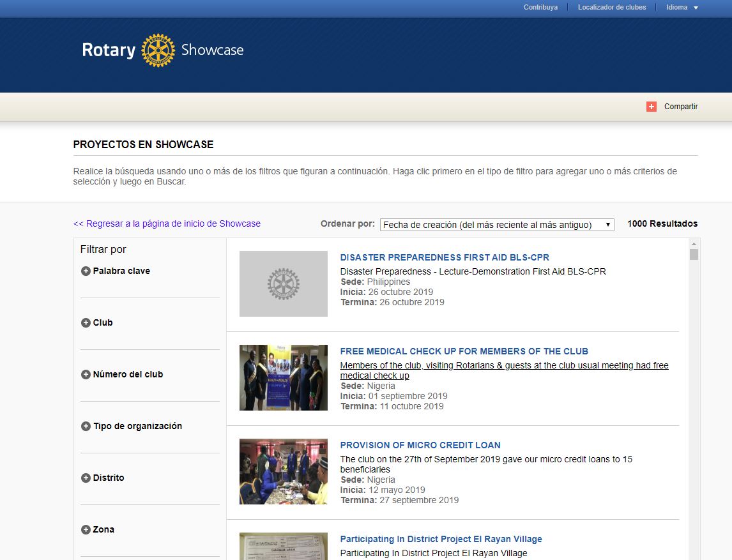The width and height of the screenshot is (732, 560).
Task: Open Localizador de clubes link
Action: [x=611, y=8]
